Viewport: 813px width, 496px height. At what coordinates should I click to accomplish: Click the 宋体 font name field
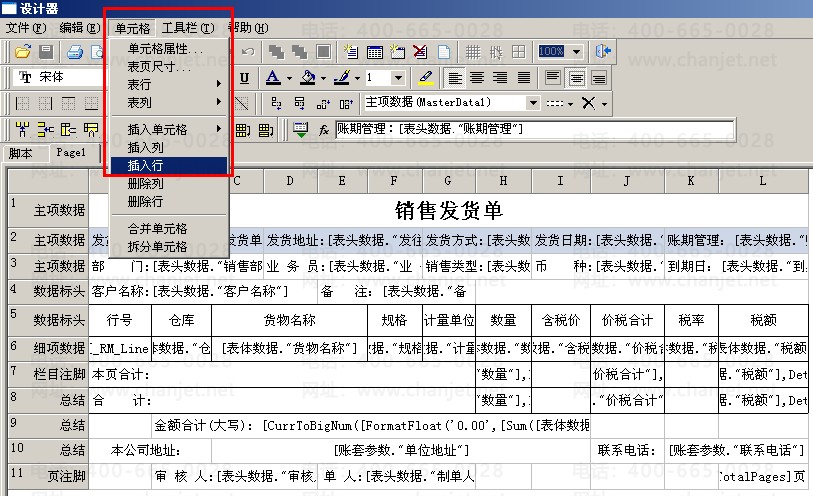(x=58, y=77)
